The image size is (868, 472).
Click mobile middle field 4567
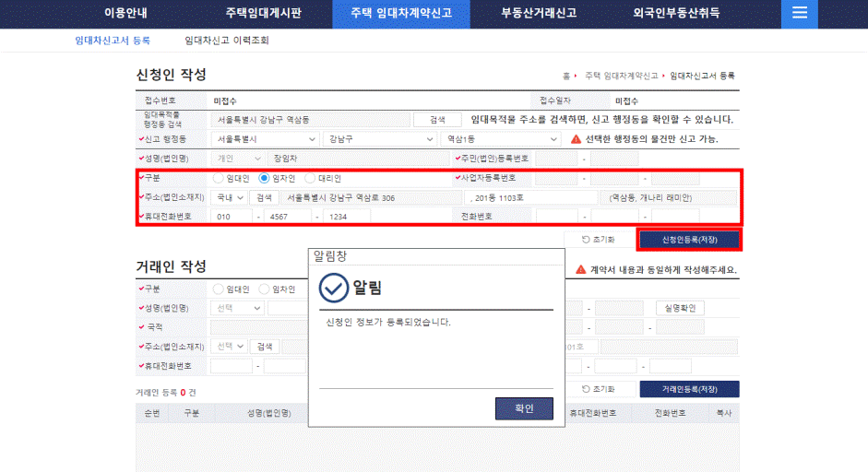coord(287,217)
